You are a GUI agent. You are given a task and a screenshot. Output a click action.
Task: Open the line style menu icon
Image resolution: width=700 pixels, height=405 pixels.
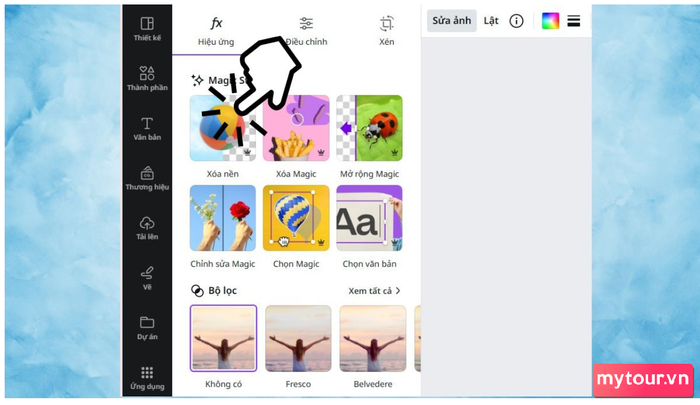pyautogui.click(x=574, y=21)
